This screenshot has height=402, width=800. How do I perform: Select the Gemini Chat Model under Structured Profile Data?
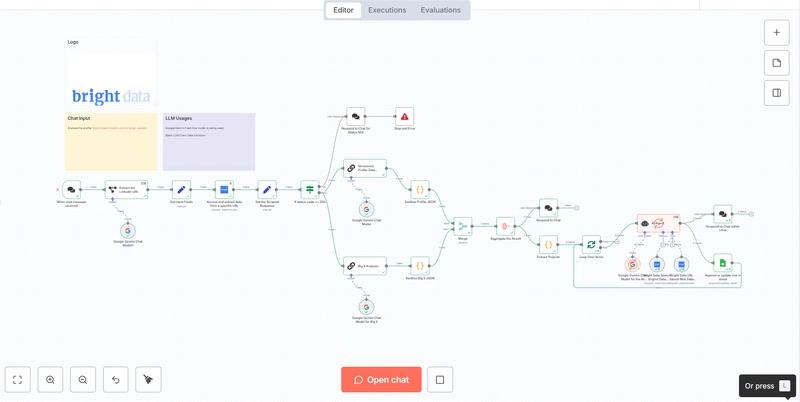pos(366,209)
